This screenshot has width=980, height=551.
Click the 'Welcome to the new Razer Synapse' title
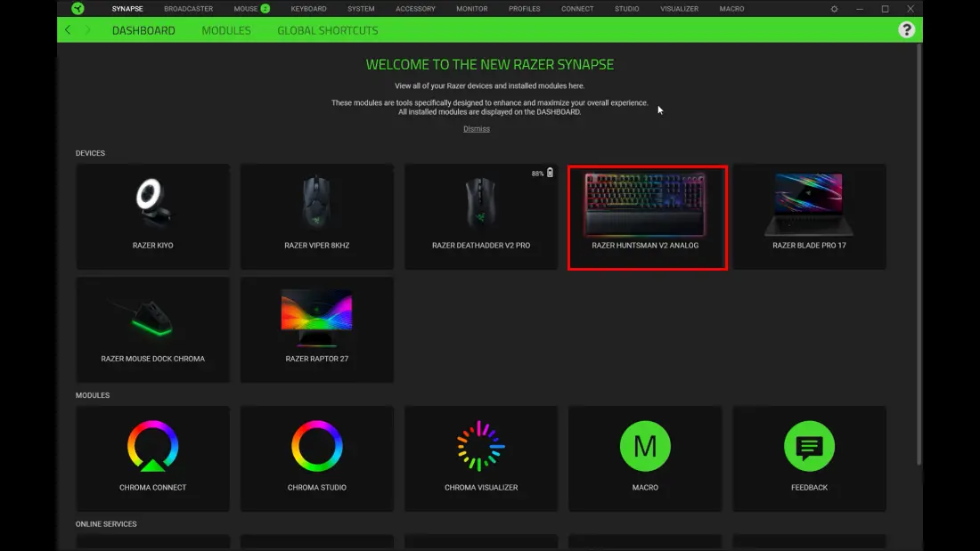pos(490,64)
